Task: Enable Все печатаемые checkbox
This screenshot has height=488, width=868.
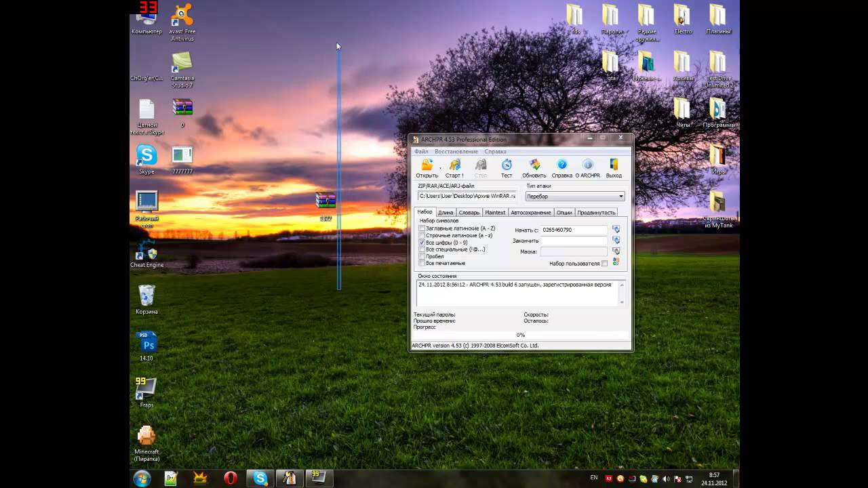Action: [x=422, y=263]
